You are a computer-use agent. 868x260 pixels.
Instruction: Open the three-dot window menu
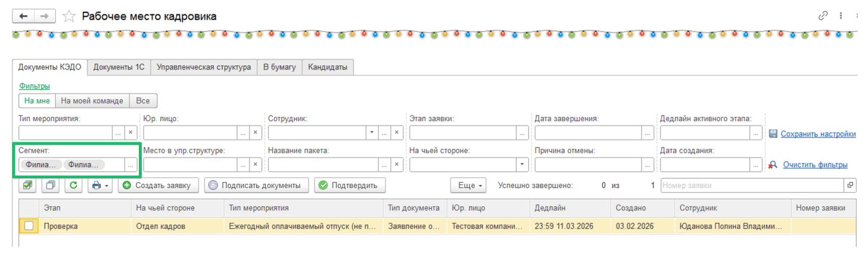(841, 16)
